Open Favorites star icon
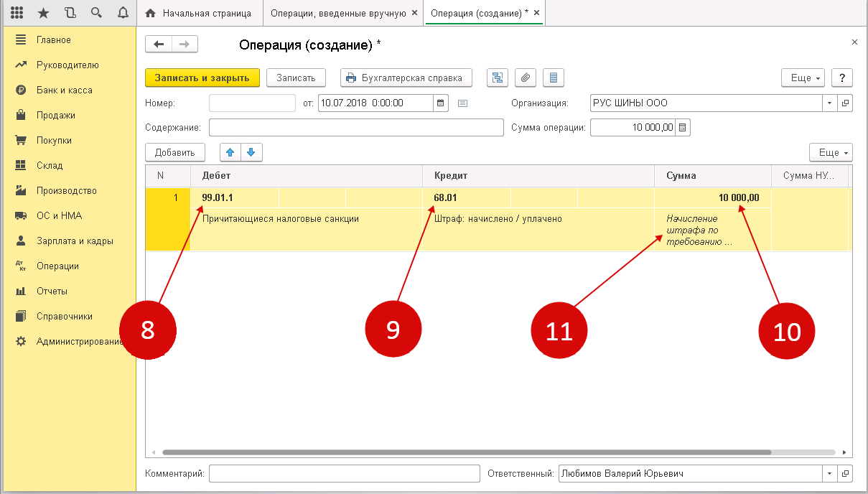 tap(43, 13)
